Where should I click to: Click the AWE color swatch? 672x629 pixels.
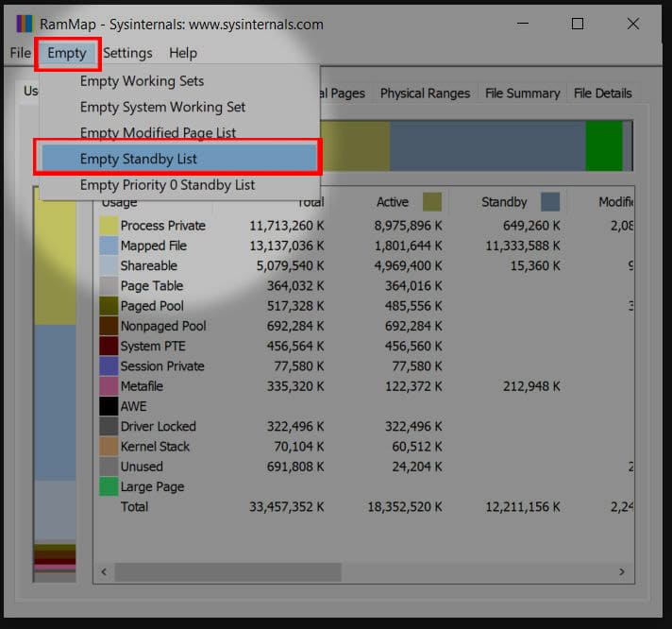click(109, 406)
